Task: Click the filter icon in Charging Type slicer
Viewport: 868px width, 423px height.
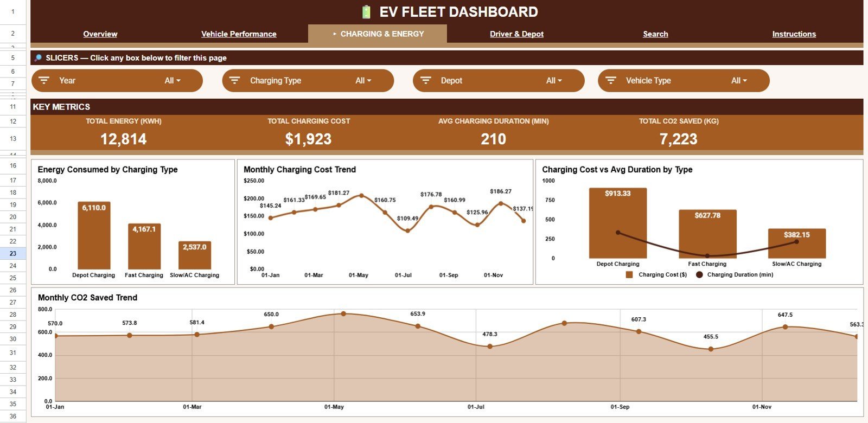Action: tap(235, 80)
